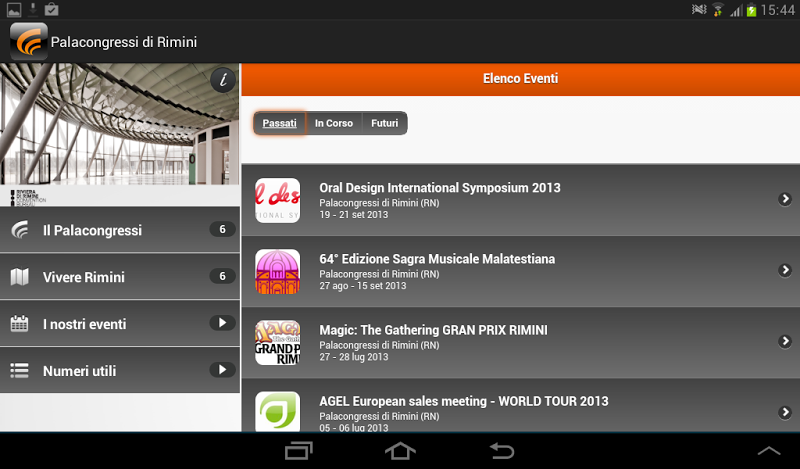Viewport: 800px width, 469px height.
Task: Select the Oral Design International Symposium 2013 title
Action: pos(440,188)
